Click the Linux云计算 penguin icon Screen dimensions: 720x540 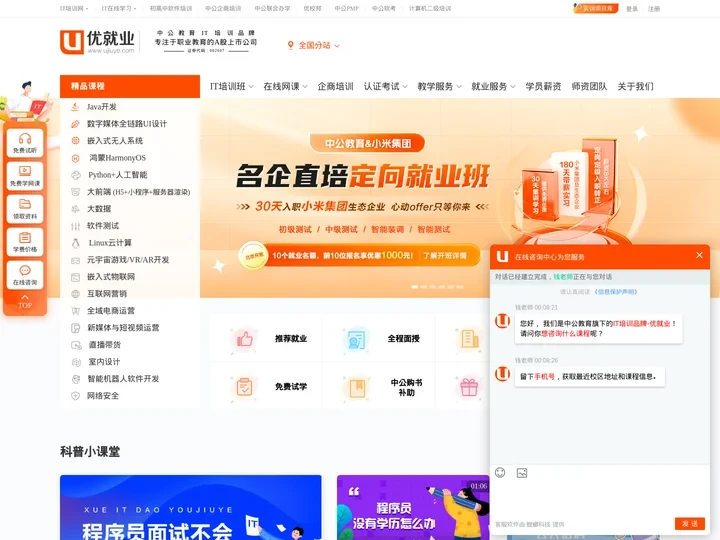75,243
